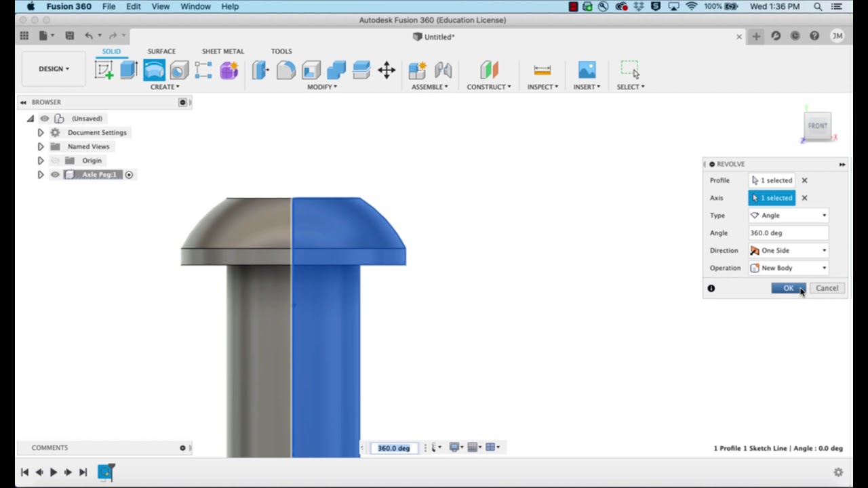Toggle visibility of the Unsaved root component
This screenshot has width=868, height=488.
pyautogui.click(x=45, y=119)
